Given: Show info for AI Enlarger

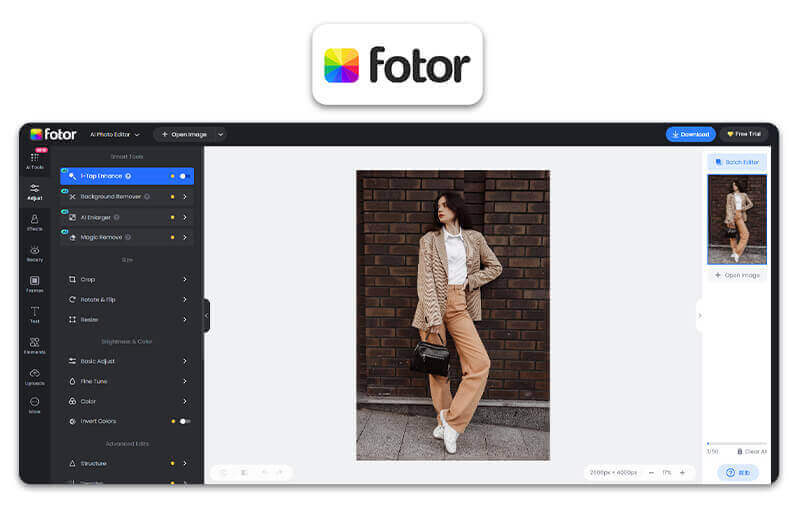Looking at the screenshot, I should [116, 217].
